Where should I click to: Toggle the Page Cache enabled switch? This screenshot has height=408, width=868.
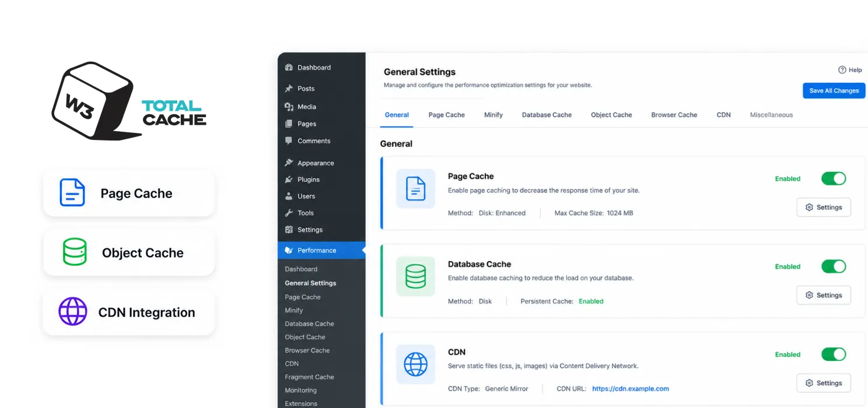tap(834, 178)
